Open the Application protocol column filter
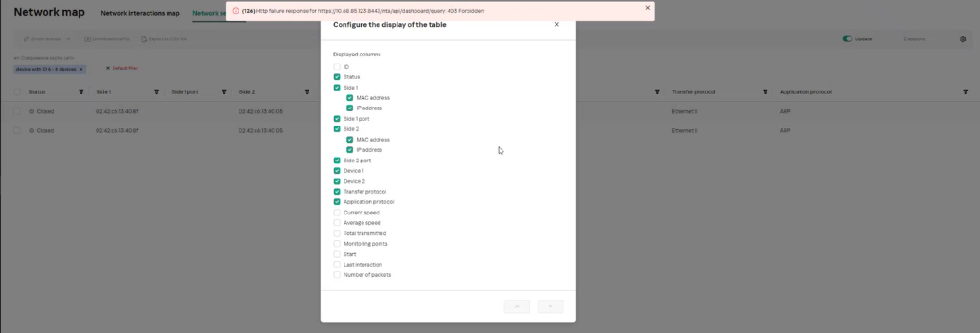This screenshot has height=333, width=980. pos(965,92)
